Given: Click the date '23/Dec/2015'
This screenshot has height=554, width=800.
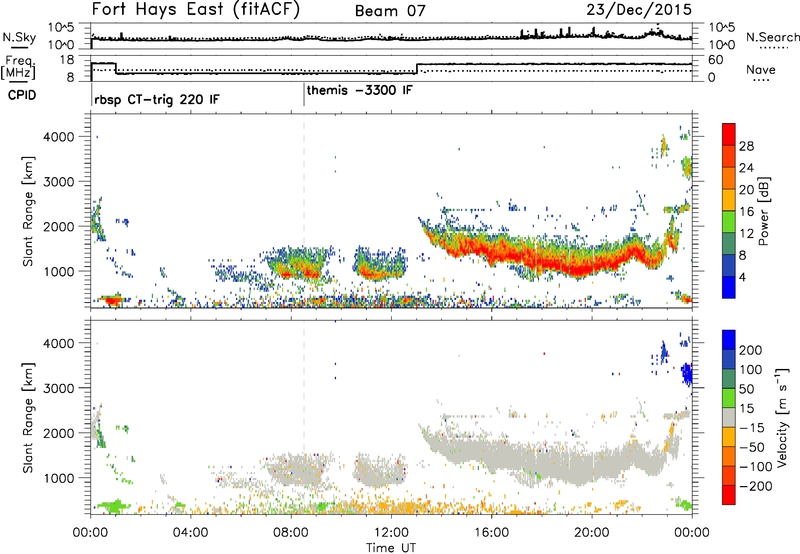Looking at the screenshot, I should 639,10.
